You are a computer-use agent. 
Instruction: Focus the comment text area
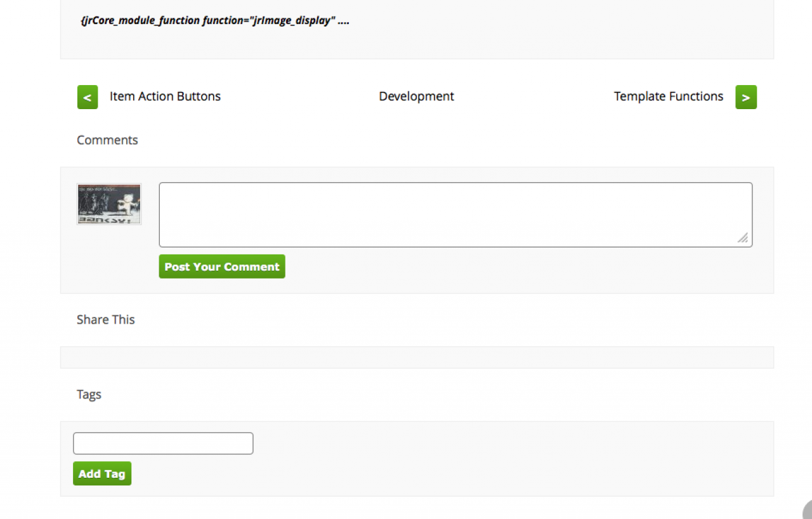[455, 214]
